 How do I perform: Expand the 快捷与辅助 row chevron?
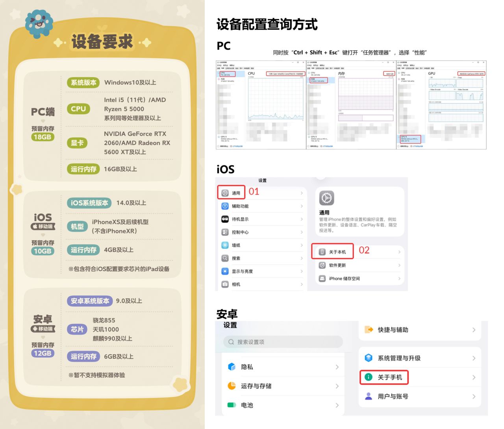tap(474, 330)
